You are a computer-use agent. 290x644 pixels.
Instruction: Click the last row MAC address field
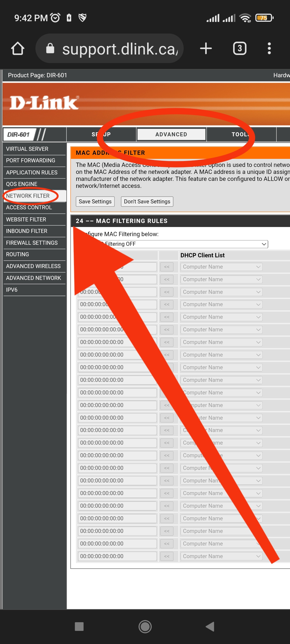coord(117,556)
